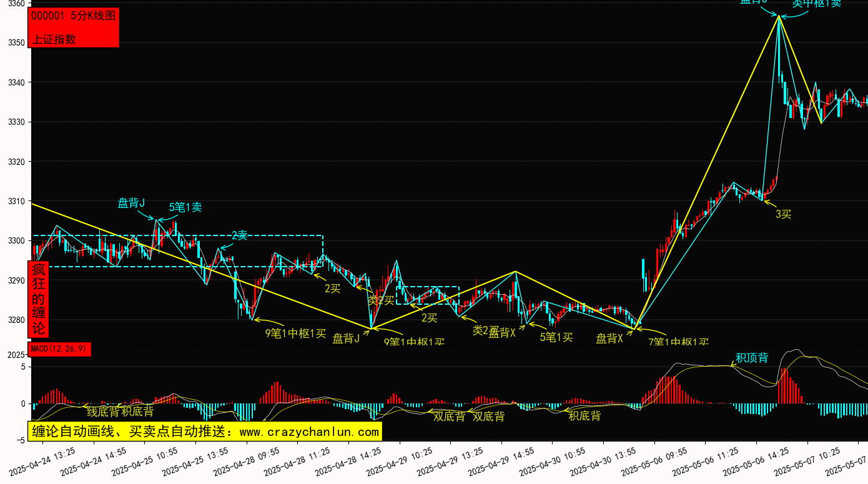This screenshot has height=484, width=868.
Task: Click the "2025-05-06 11:25" time axis label
Action: [706, 461]
